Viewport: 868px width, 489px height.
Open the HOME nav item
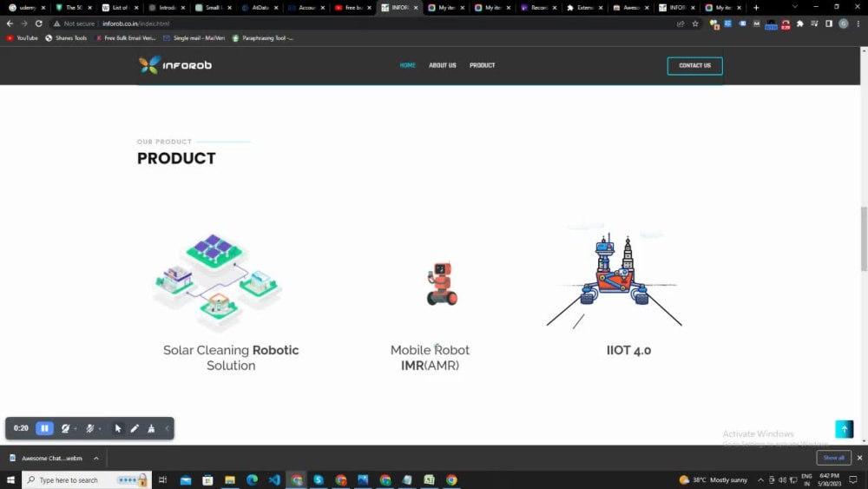coord(407,65)
